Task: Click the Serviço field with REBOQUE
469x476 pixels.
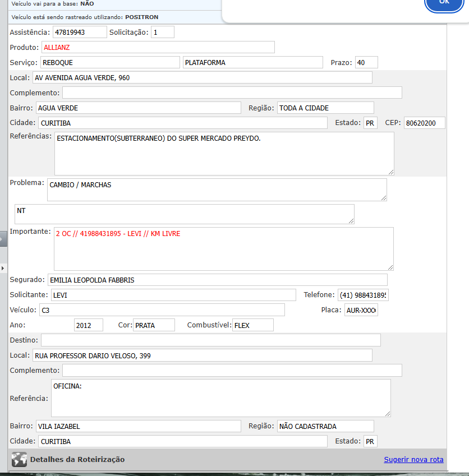Action: pos(110,63)
